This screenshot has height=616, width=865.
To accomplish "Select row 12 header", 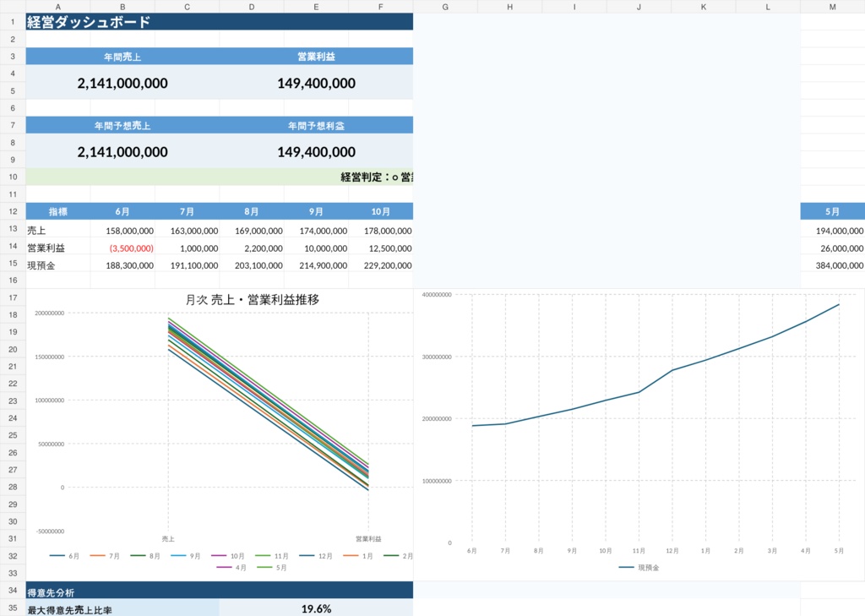I will 13,211.
